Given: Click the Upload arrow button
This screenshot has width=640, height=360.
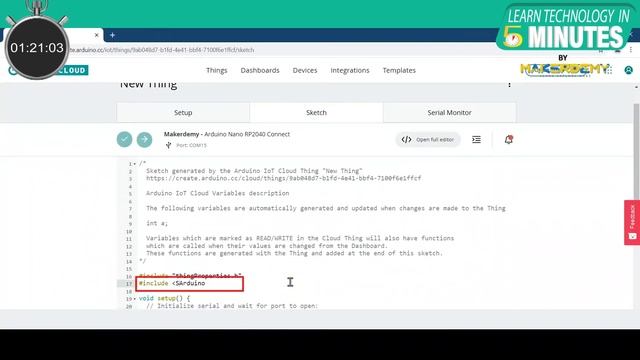Looking at the screenshot, I should [x=144, y=140].
